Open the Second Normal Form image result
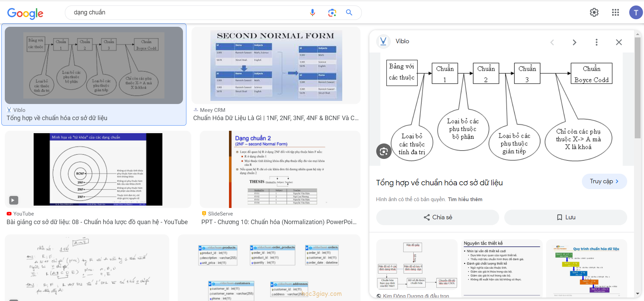The height and width of the screenshot is (301, 644). pos(276,66)
